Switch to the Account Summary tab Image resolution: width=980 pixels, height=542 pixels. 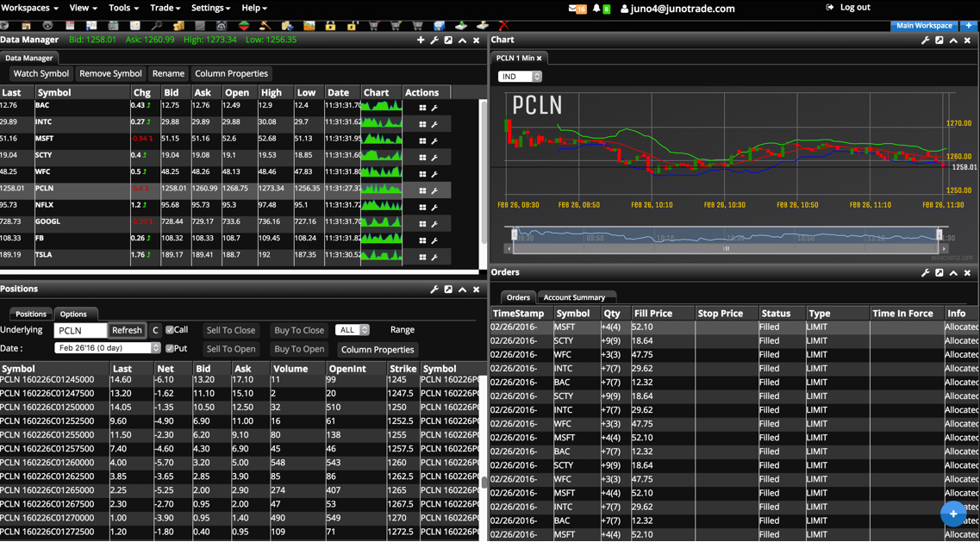pos(574,297)
